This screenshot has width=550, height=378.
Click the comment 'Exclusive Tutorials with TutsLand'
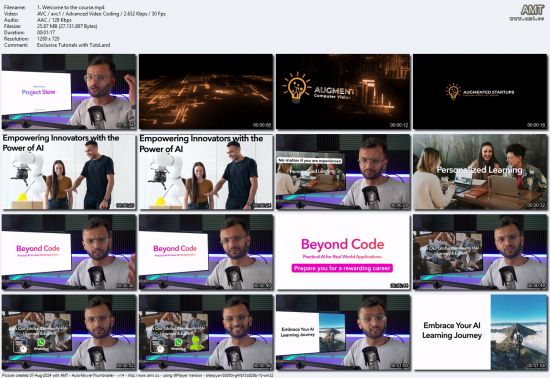click(x=73, y=45)
